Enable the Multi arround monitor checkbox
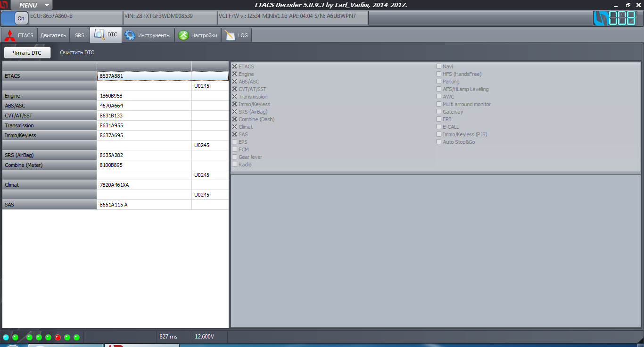This screenshot has width=644, height=347. (x=439, y=104)
